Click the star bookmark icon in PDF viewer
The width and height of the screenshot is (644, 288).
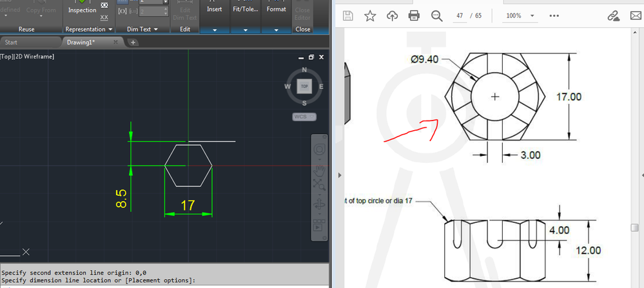coord(370,16)
